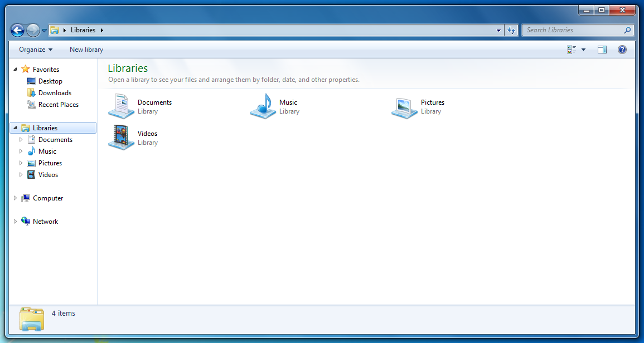
Task: Expand the Computer tree node arrow
Action: coord(16,198)
